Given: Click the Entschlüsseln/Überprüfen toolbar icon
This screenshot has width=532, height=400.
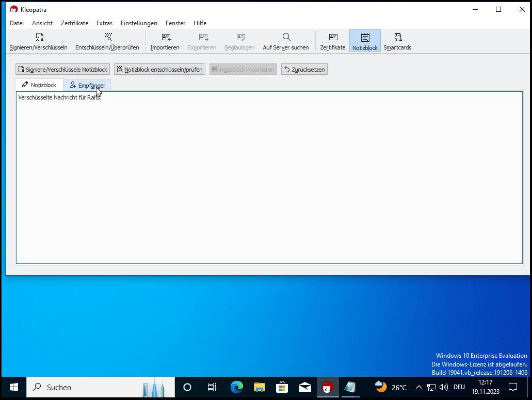Looking at the screenshot, I should click(x=107, y=41).
